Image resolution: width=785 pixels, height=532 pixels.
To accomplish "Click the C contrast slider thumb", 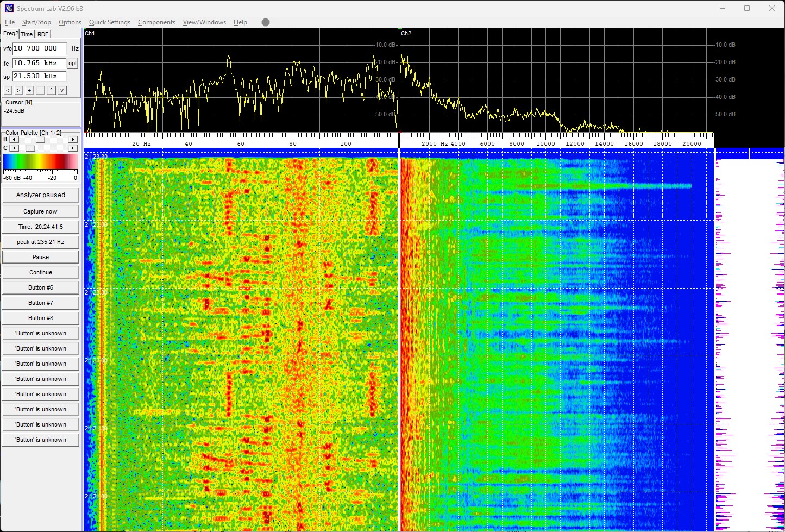I will point(31,148).
